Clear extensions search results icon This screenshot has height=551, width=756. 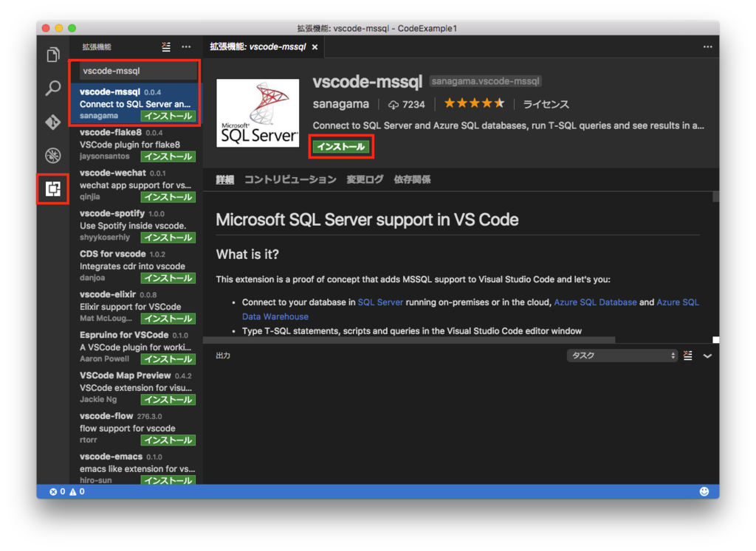point(166,46)
